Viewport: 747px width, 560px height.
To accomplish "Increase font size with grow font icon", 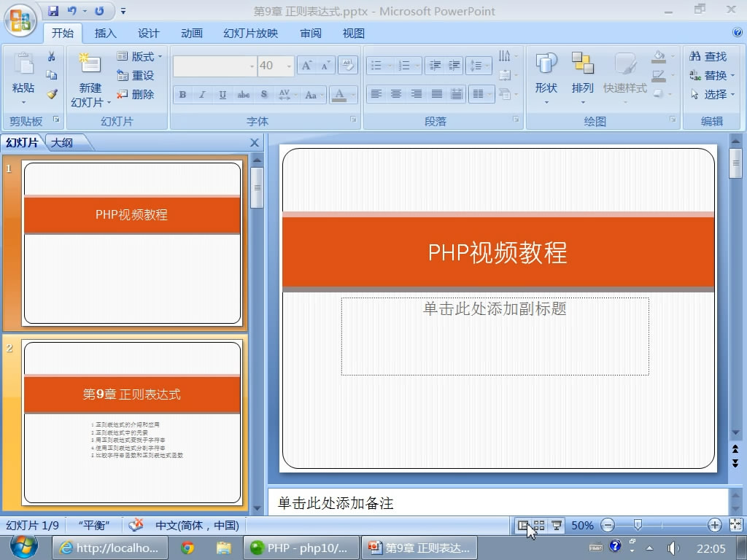I will coord(306,66).
